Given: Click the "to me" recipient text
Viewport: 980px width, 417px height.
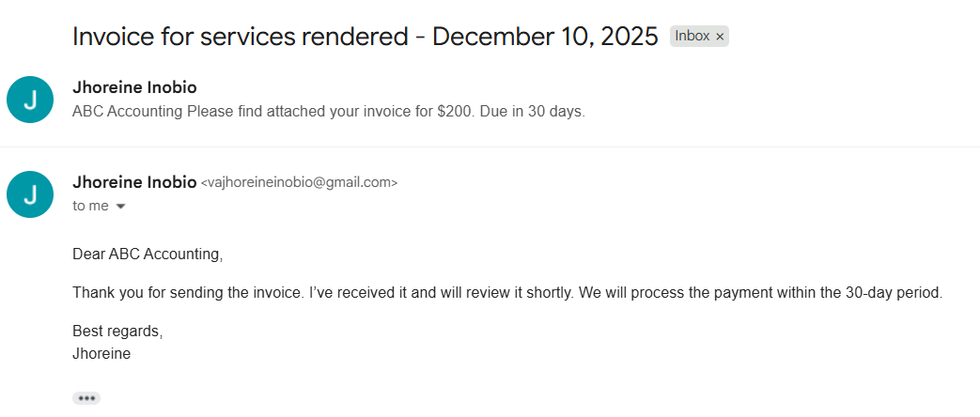Looking at the screenshot, I should pyautogui.click(x=90, y=206).
